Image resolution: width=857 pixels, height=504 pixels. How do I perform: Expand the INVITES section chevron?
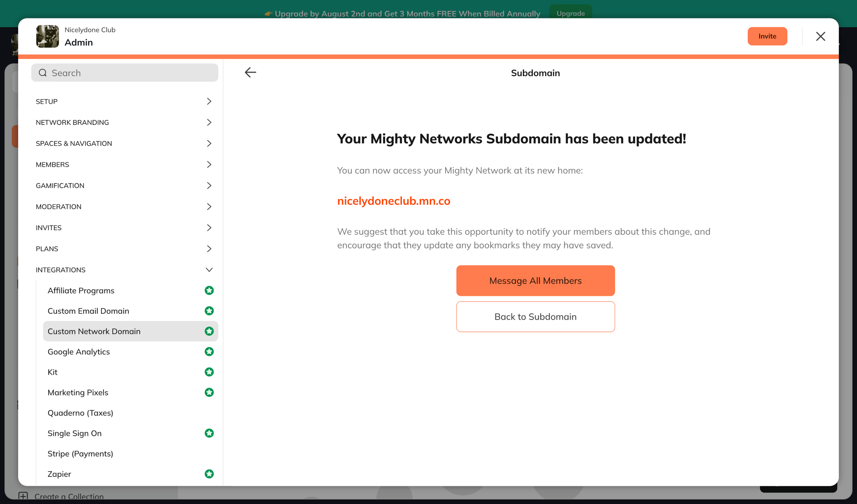(x=209, y=228)
